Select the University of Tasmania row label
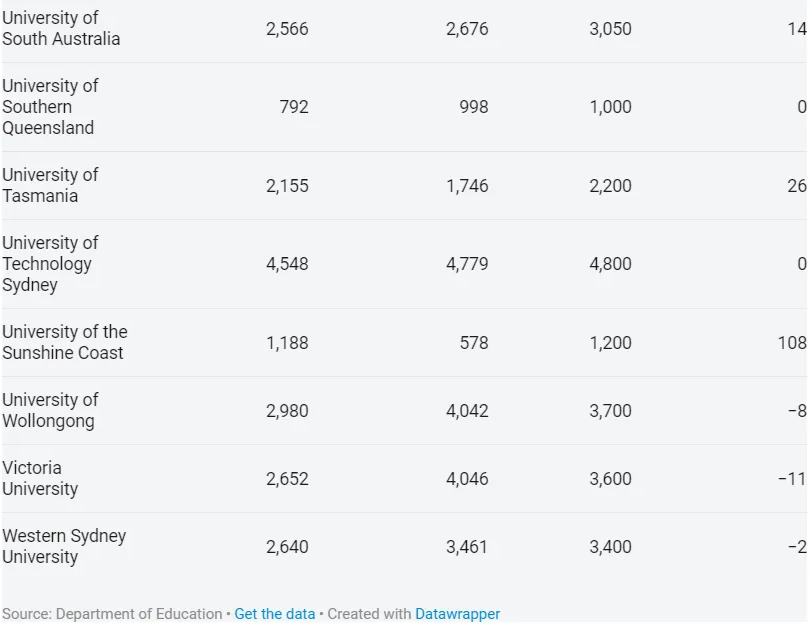 click(50, 186)
